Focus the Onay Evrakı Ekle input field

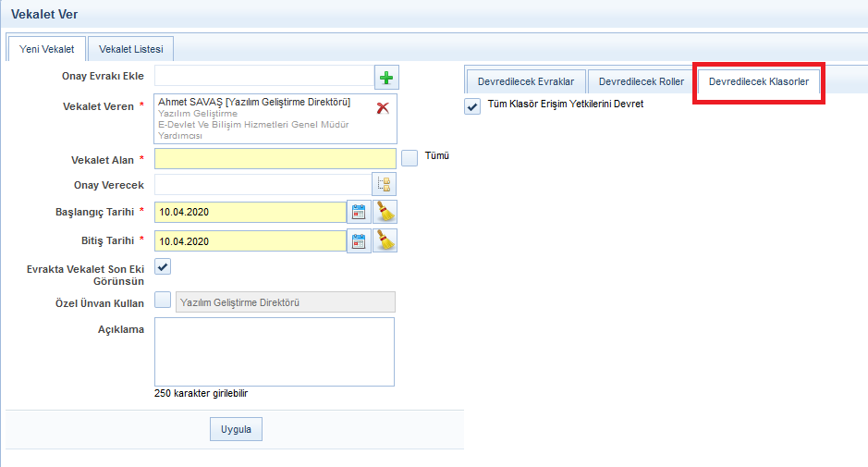pyautogui.click(x=263, y=76)
